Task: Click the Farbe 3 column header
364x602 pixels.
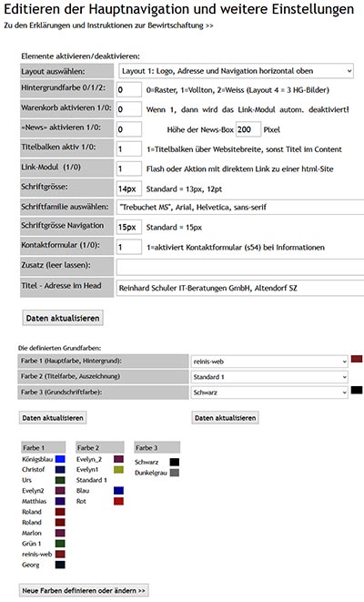Action: pyautogui.click(x=157, y=447)
